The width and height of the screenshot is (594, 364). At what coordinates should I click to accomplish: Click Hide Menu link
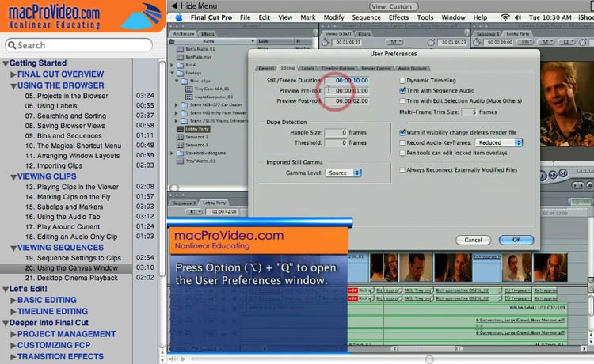(194, 6)
